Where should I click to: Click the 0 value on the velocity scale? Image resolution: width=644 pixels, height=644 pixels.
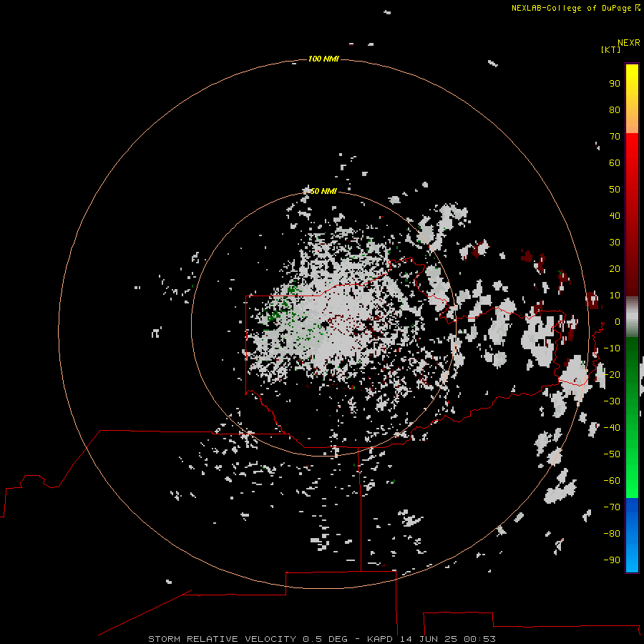(x=617, y=322)
